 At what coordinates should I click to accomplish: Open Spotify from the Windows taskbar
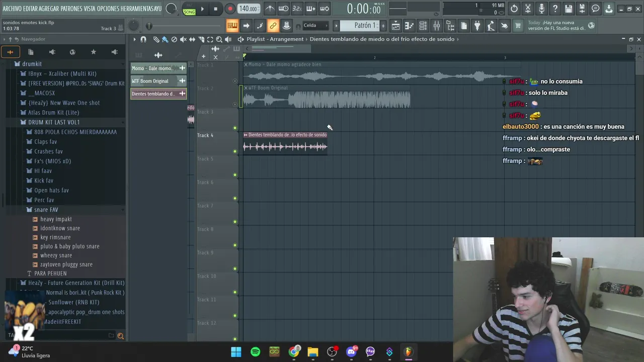coord(255,352)
